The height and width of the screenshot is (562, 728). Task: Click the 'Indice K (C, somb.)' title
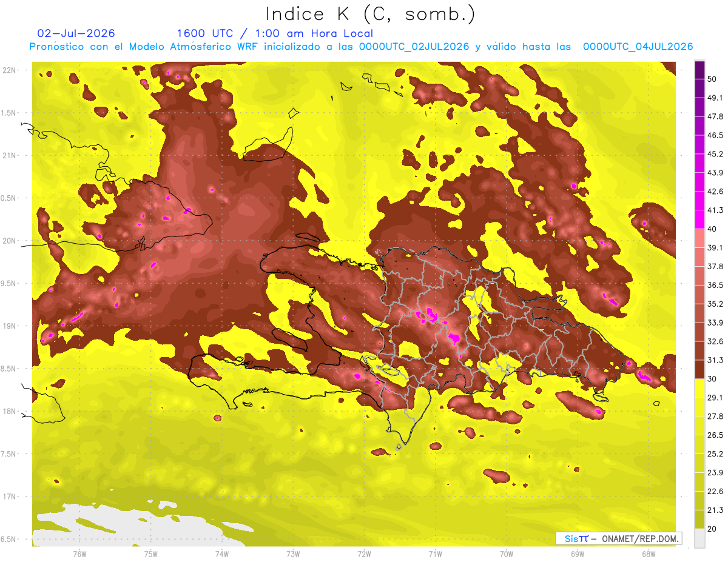[371, 14]
